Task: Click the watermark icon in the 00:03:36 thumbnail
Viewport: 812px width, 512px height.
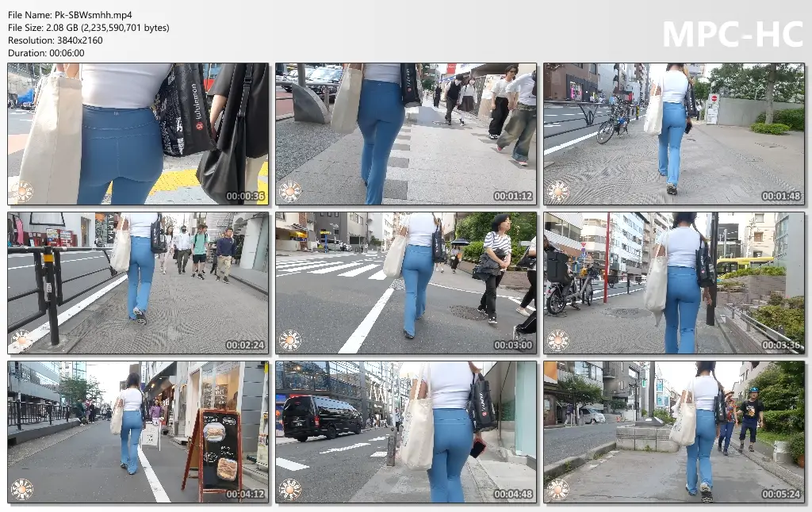Action: pyautogui.click(x=558, y=340)
